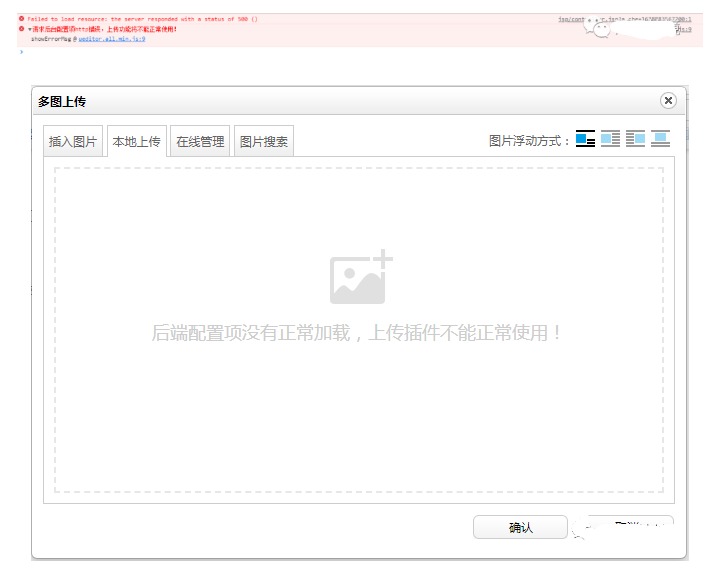Switch to the 插入图片 tab
The width and height of the screenshot is (705, 571).
tap(73, 141)
